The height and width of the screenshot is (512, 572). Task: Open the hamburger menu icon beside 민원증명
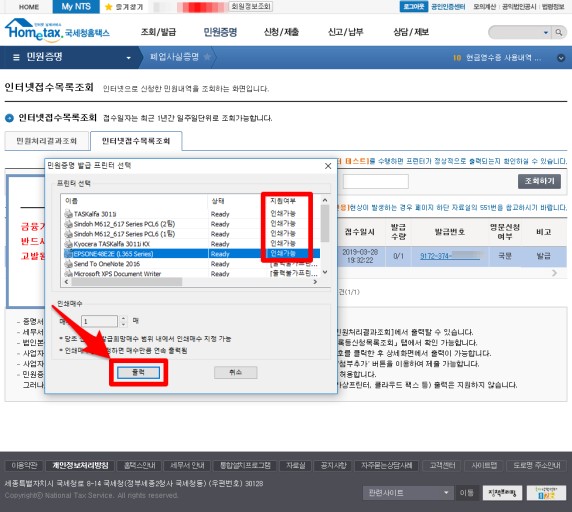(x=16, y=57)
